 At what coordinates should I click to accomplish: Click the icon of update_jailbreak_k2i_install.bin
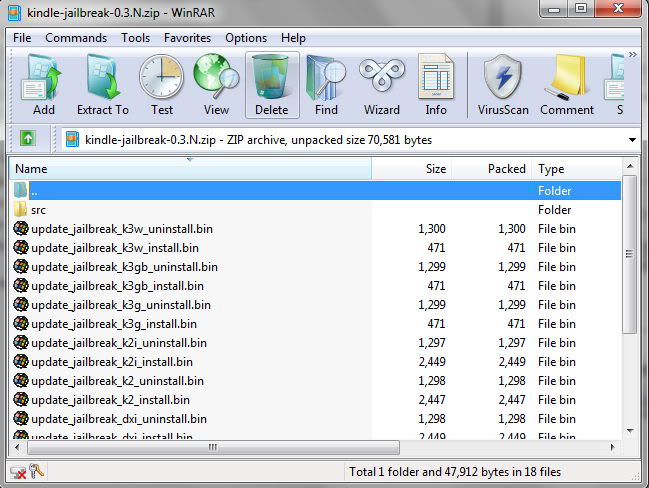coord(21,361)
